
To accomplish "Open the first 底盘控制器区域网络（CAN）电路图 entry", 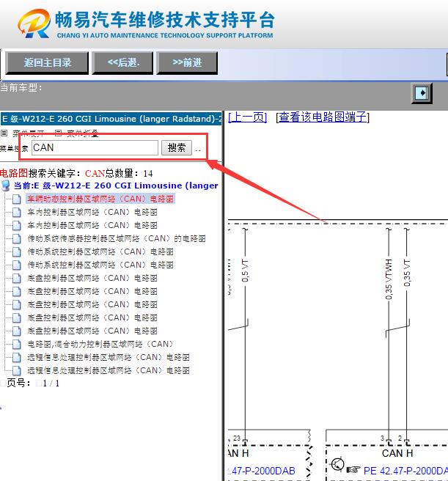I will [x=92, y=278].
